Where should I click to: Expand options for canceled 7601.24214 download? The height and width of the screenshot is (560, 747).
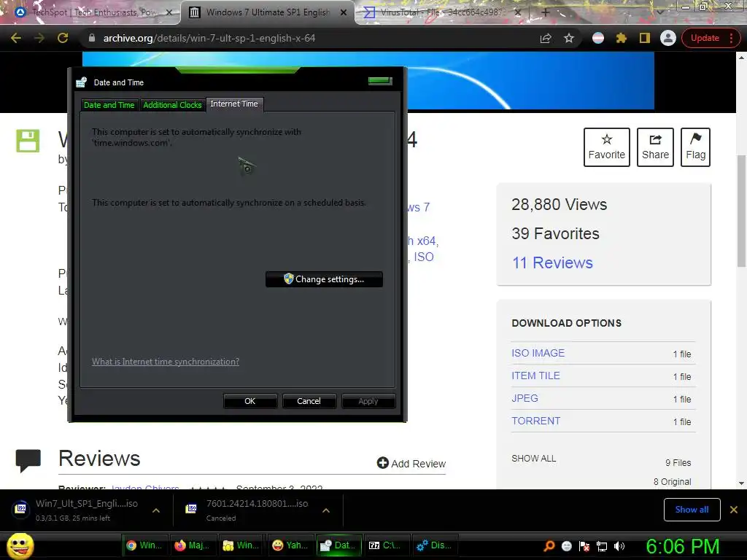pyautogui.click(x=326, y=510)
